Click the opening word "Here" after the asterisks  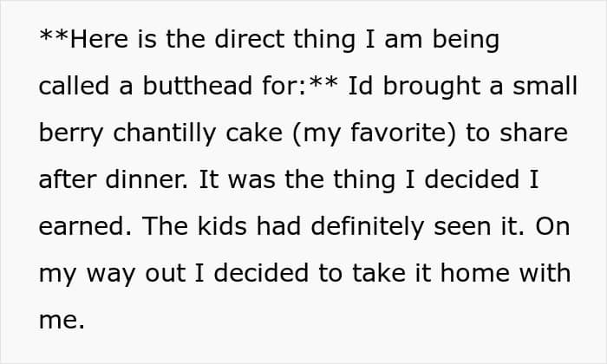(99, 39)
